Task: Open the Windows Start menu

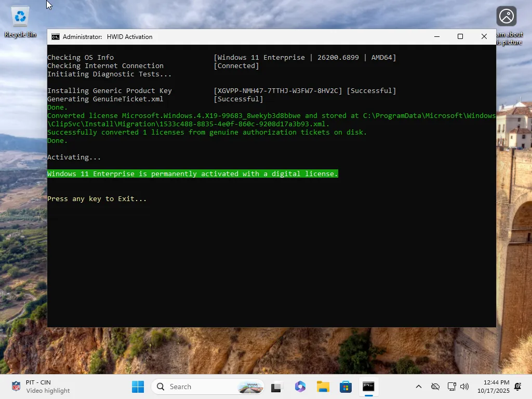Action: (138, 387)
